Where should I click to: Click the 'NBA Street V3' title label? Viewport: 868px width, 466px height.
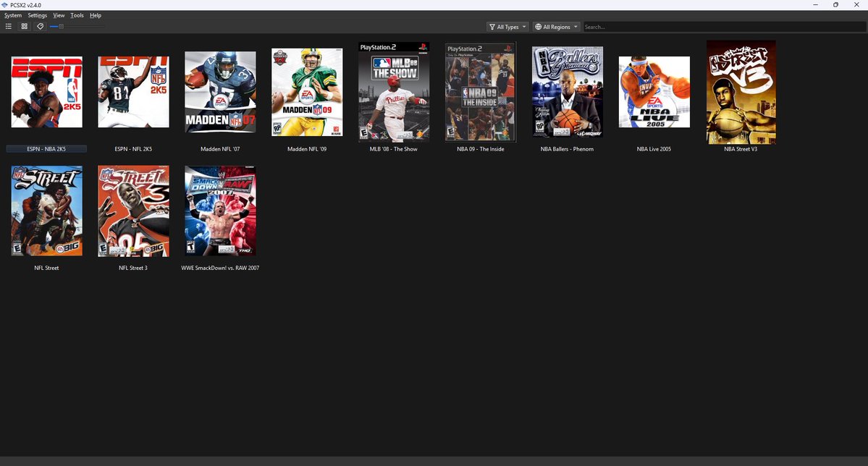(741, 149)
